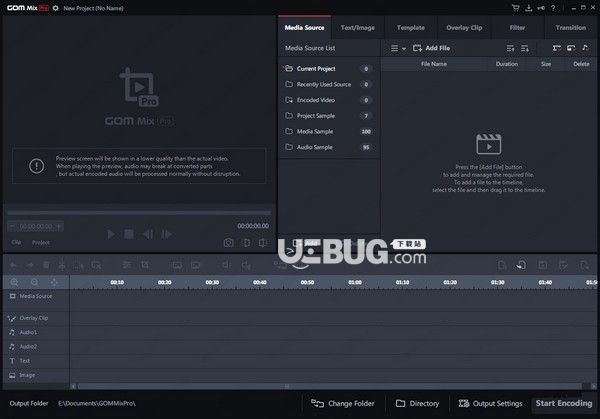Image resolution: width=600 pixels, height=419 pixels.
Task: Click the sort ascending icon
Action: 510,48
